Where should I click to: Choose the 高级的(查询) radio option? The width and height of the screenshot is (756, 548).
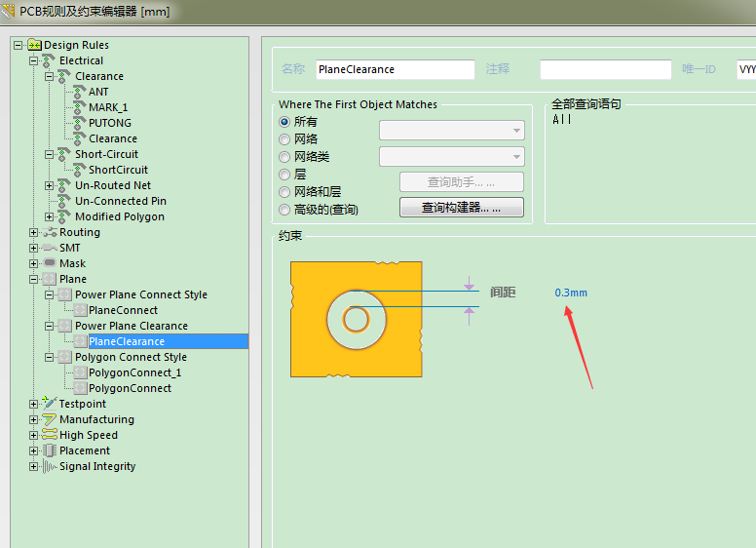(284, 210)
